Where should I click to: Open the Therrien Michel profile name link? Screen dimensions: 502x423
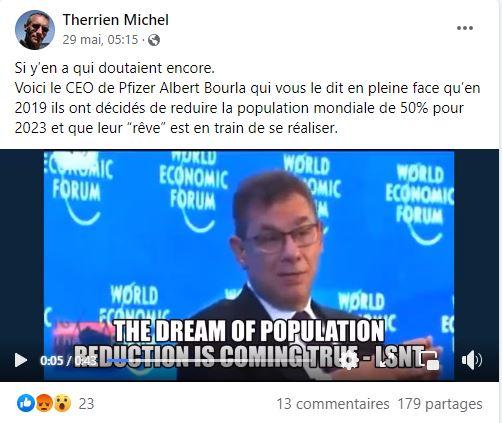116,20
